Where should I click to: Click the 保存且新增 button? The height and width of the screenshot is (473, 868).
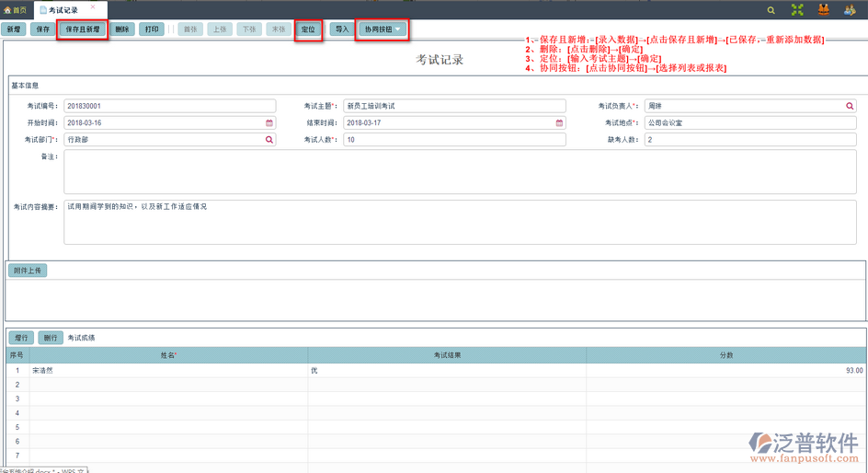click(83, 29)
